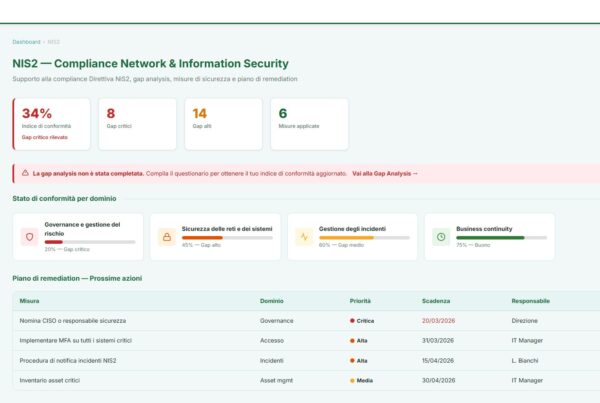Click the warning triangle icon in alert banner
The width and height of the screenshot is (600, 403).
tap(25, 173)
